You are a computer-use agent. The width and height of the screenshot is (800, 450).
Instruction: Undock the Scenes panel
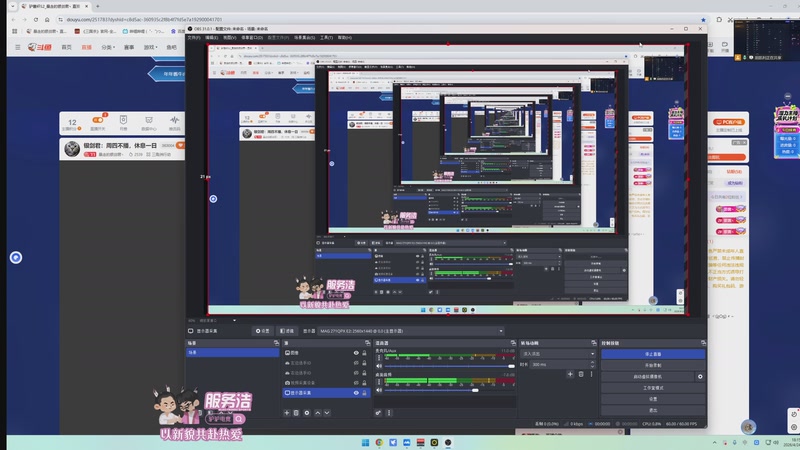(x=276, y=343)
